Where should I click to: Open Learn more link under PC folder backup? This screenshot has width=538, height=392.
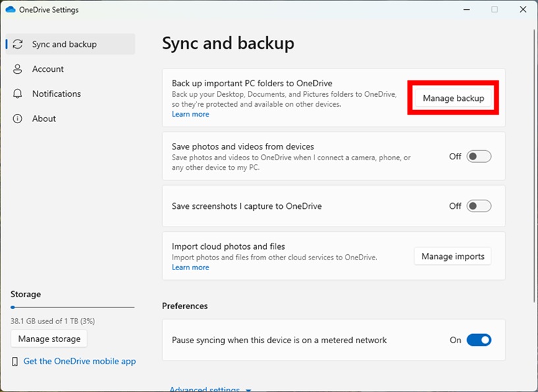[x=190, y=114]
